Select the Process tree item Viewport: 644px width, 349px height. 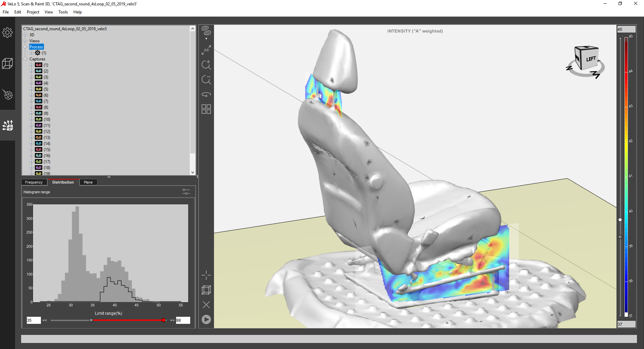(36, 47)
